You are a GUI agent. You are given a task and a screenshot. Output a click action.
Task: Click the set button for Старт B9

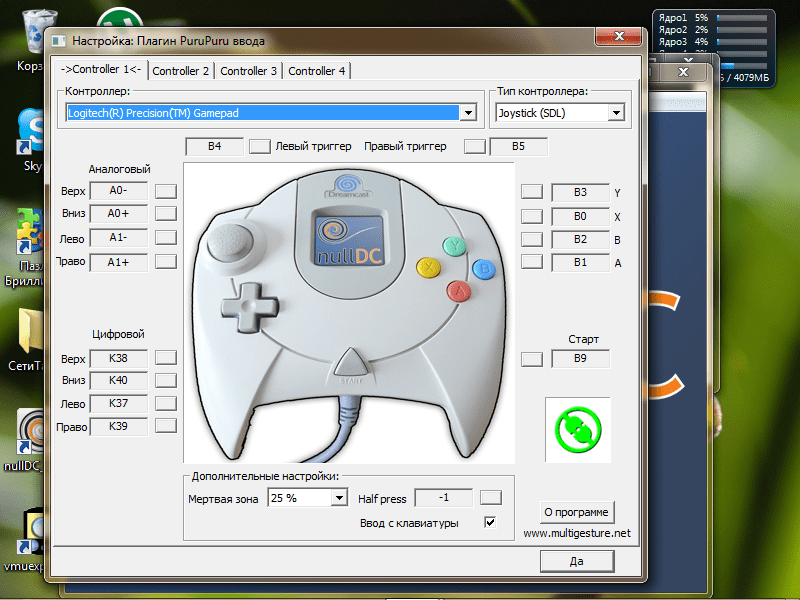click(x=532, y=359)
